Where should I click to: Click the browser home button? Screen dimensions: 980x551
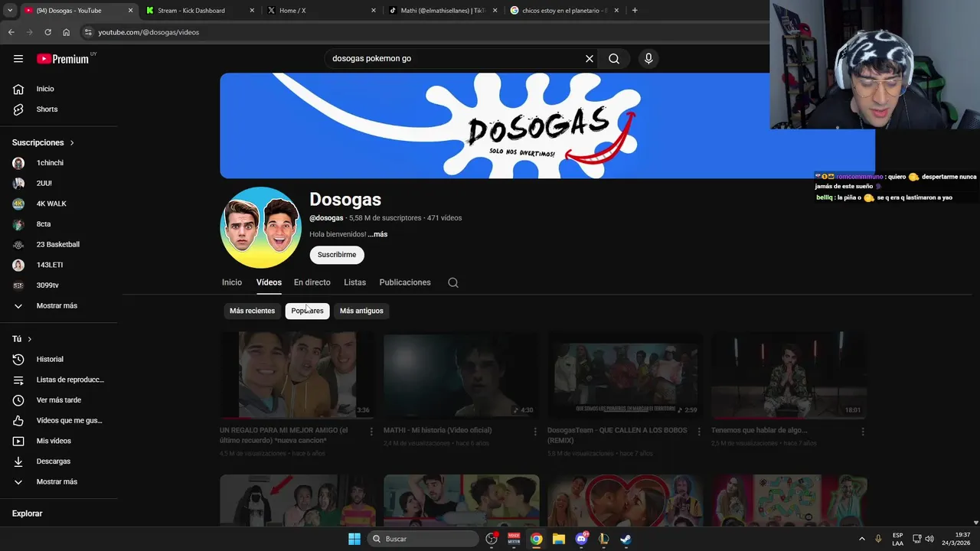67,32
